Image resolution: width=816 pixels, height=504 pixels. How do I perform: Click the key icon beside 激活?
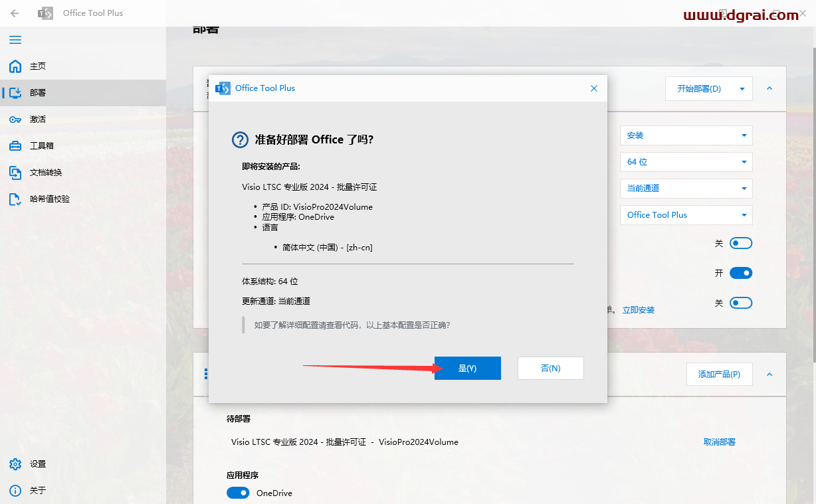[15, 120]
